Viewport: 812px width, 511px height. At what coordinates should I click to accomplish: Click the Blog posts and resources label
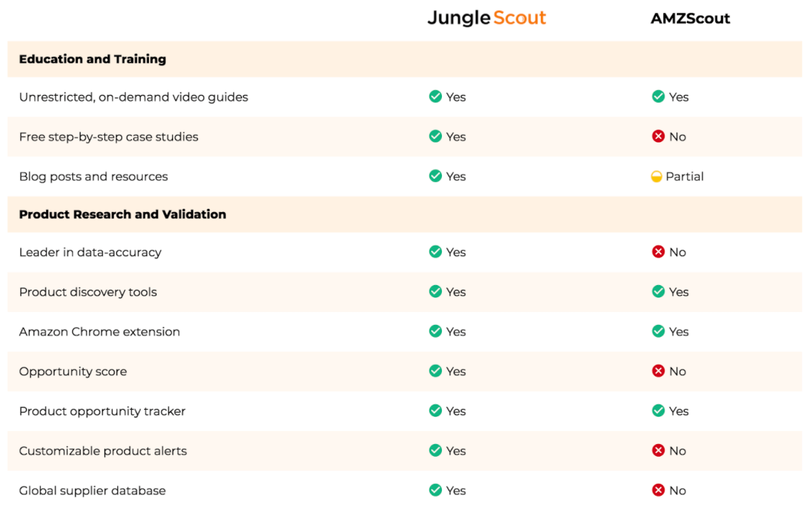point(94,177)
